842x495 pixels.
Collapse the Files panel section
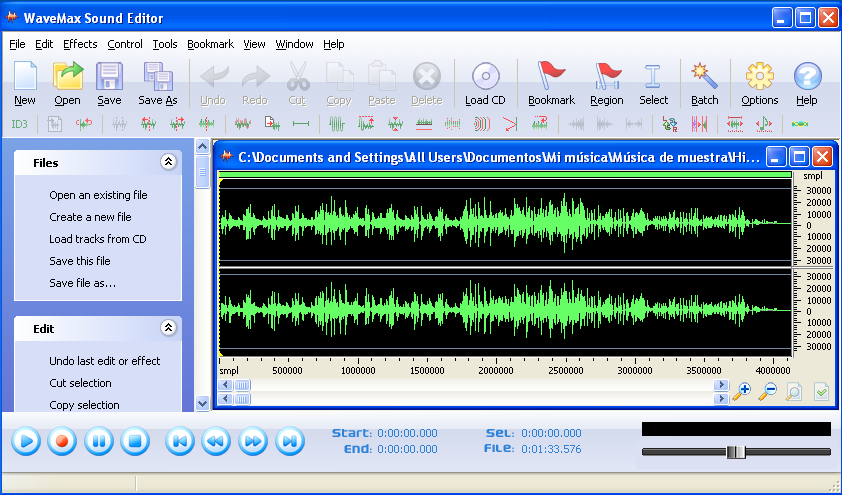[x=168, y=162]
